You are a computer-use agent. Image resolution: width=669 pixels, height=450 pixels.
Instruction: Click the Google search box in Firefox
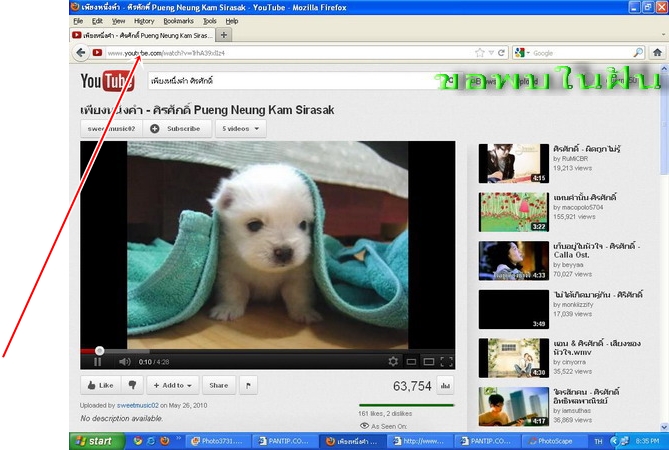[580, 53]
